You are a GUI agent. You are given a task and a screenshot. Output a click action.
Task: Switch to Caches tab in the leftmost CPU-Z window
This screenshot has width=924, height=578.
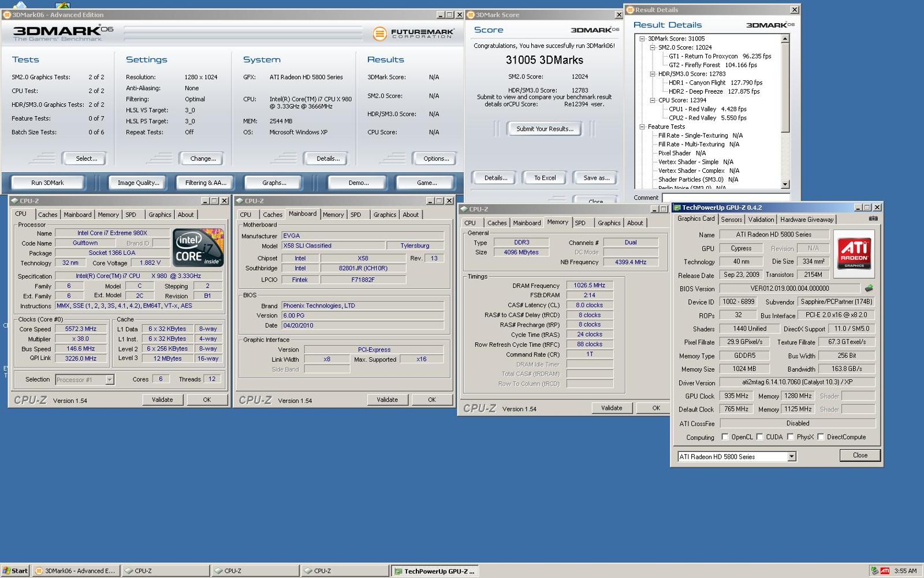[47, 214]
